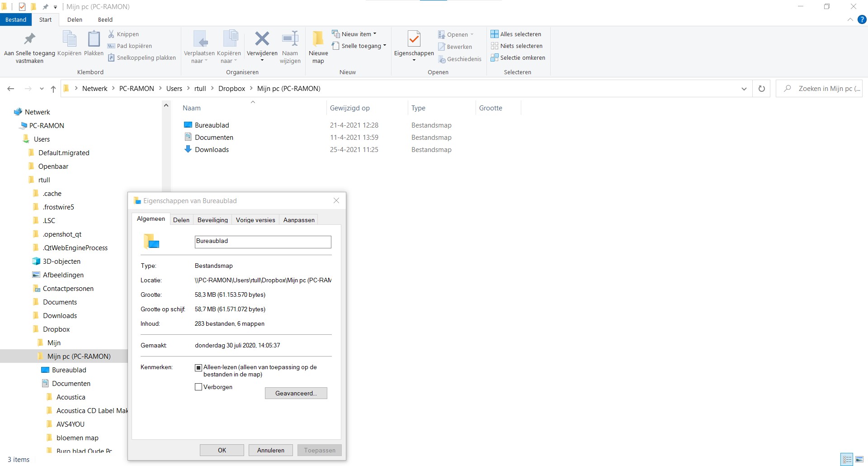Click the Plakken clipboard icon

(94, 39)
